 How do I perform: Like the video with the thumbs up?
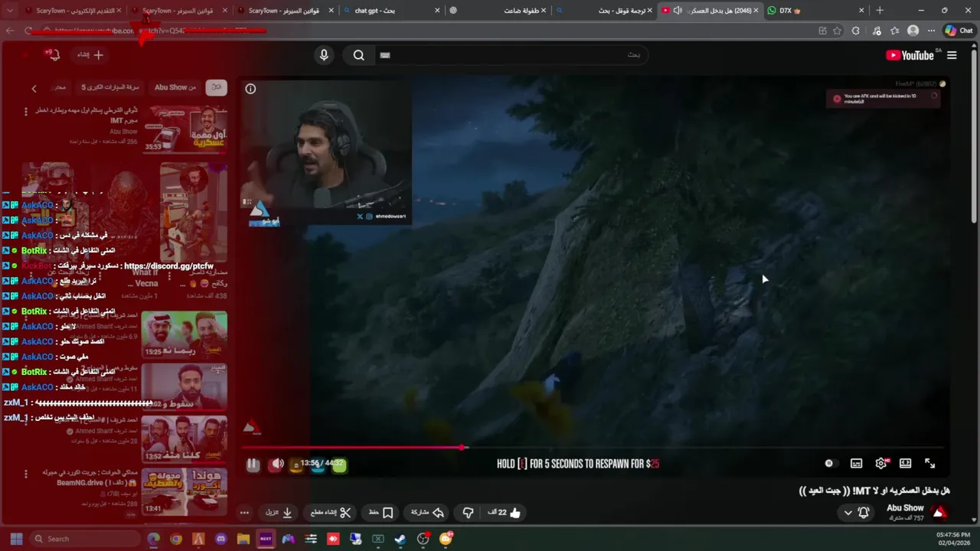pyautogui.click(x=505, y=513)
